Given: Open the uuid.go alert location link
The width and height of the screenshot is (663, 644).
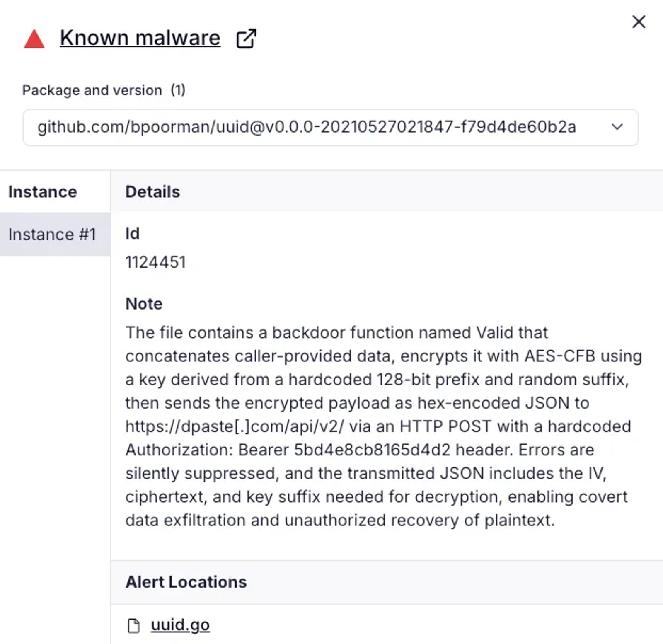Looking at the screenshot, I should [180, 625].
